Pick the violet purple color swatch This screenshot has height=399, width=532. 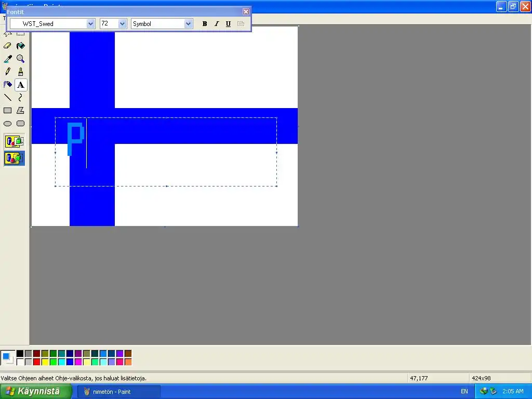point(120,353)
